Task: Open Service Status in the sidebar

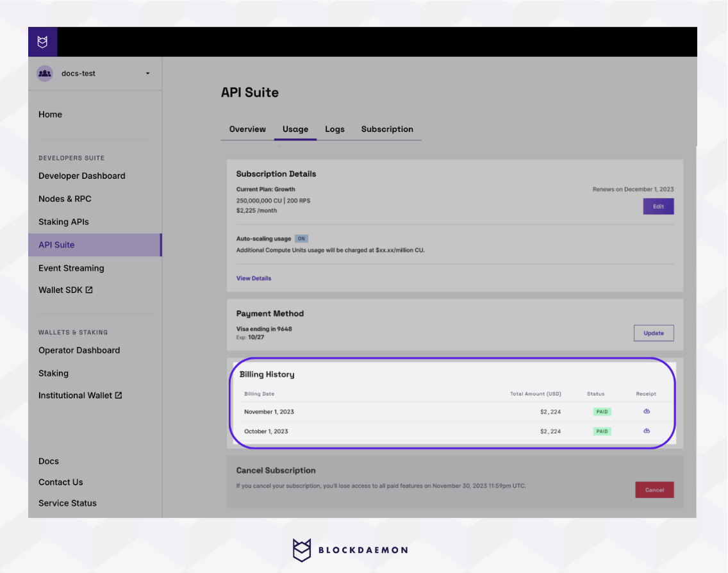Action: pyautogui.click(x=67, y=503)
